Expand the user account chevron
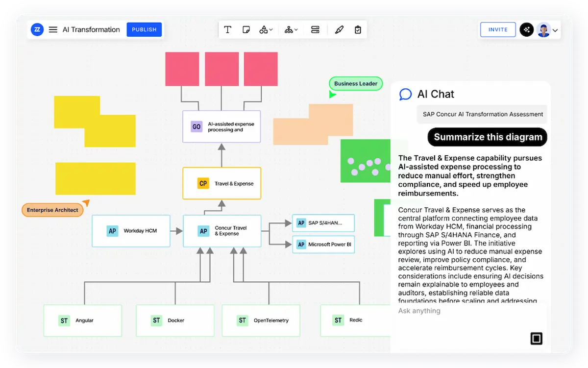This screenshot has height=368, width=588. point(555,30)
